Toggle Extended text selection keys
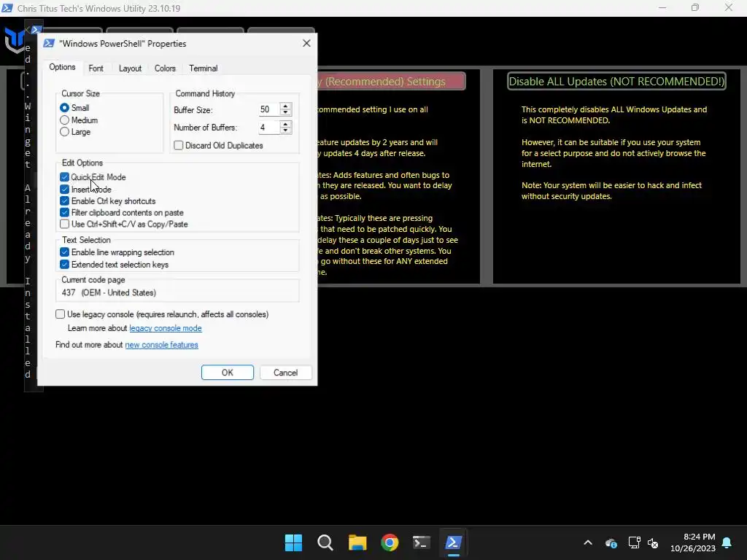 click(64, 264)
